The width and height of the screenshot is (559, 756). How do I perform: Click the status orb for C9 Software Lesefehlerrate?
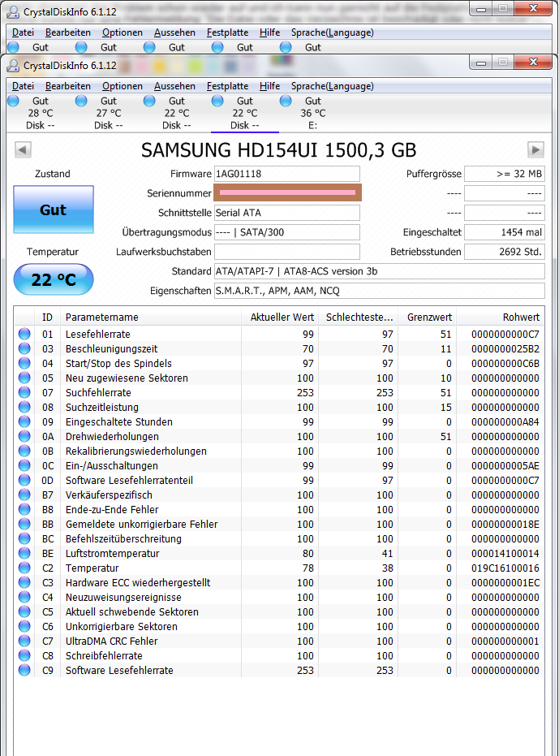pyautogui.click(x=24, y=670)
